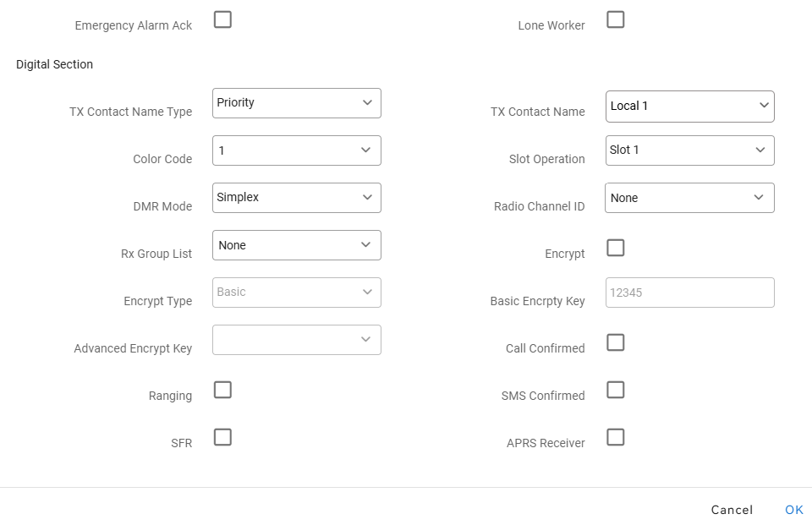
Task: Check the Call Confirmed checkbox
Action: click(616, 342)
